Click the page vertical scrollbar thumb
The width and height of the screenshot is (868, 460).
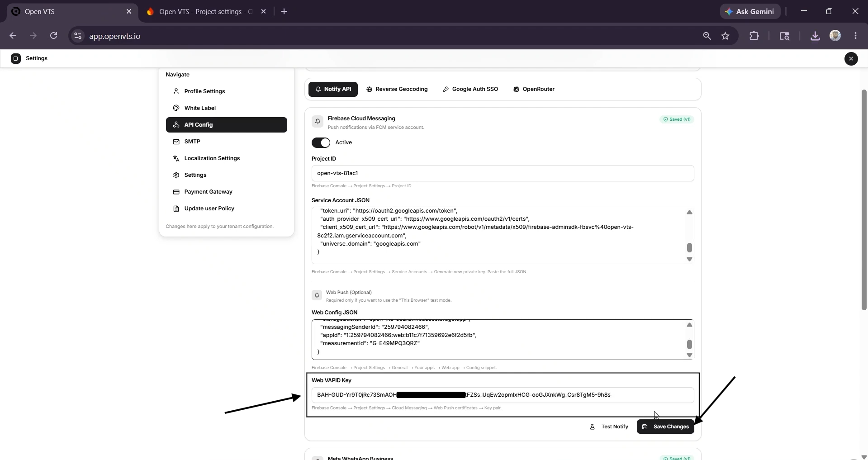(x=863, y=200)
